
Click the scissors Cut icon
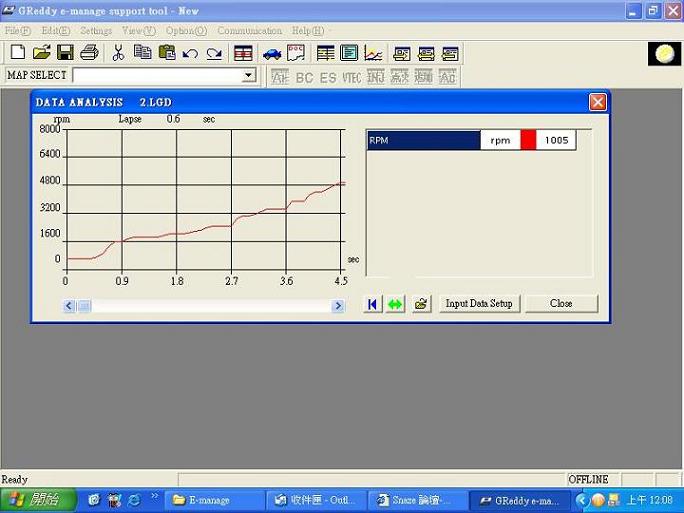click(x=118, y=53)
